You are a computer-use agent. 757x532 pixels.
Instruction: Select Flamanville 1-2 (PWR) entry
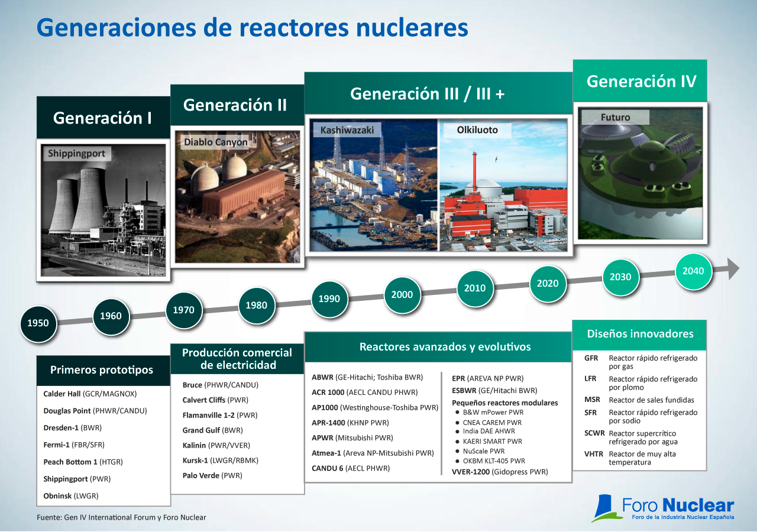point(220,415)
